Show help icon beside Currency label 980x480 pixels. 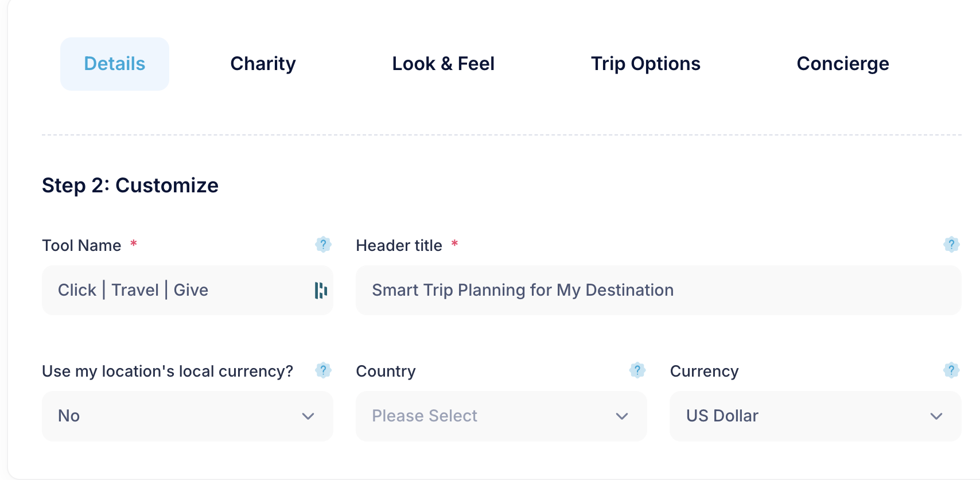tap(951, 370)
